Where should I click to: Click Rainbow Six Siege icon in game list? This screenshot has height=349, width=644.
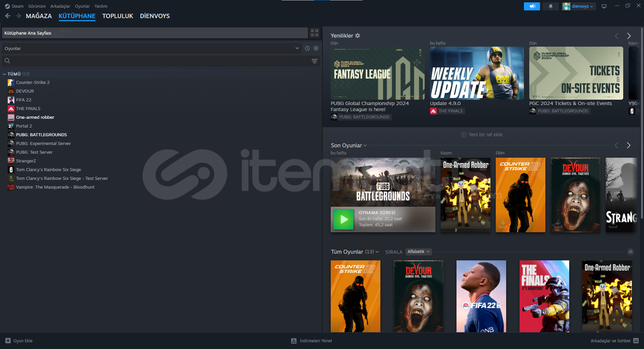tap(11, 170)
